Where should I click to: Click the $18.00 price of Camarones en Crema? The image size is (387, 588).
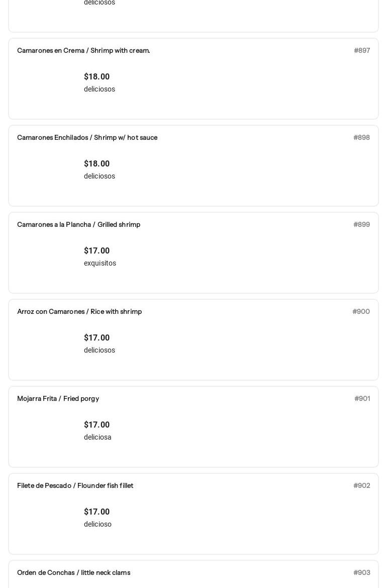tap(96, 77)
